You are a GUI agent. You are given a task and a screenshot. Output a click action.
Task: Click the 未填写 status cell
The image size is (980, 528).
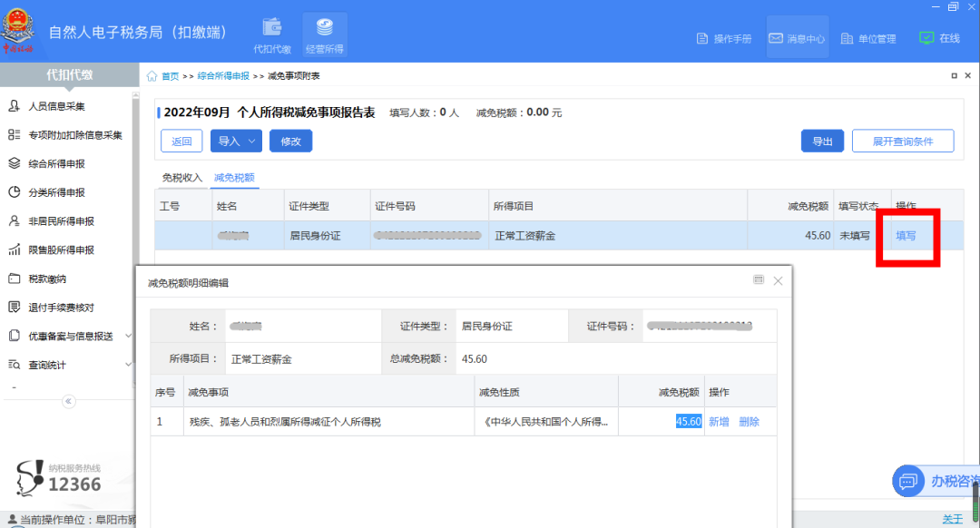pos(862,236)
